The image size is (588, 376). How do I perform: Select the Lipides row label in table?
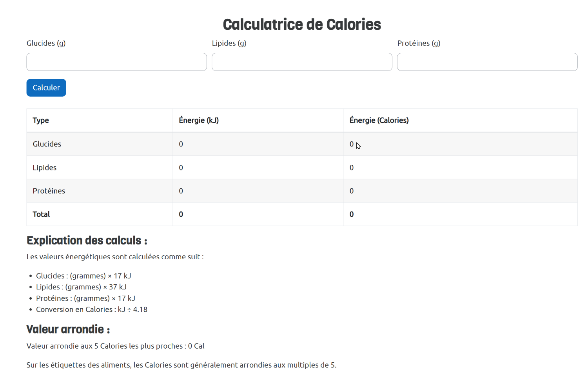(x=45, y=168)
